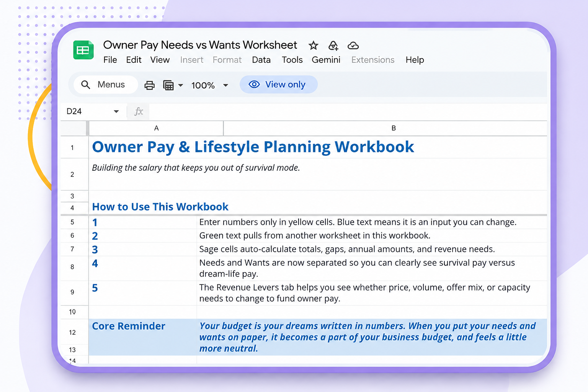The image size is (588, 392).
Task: Click the Menus search box
Action: click(x=106, y=85)
